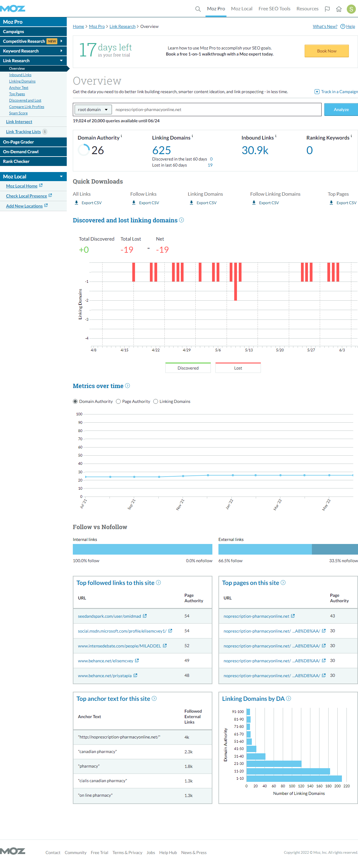This screenshot has width=358, height=868.
Task: Open help icon beside Top pages on this site
Action: pos(283,583)
